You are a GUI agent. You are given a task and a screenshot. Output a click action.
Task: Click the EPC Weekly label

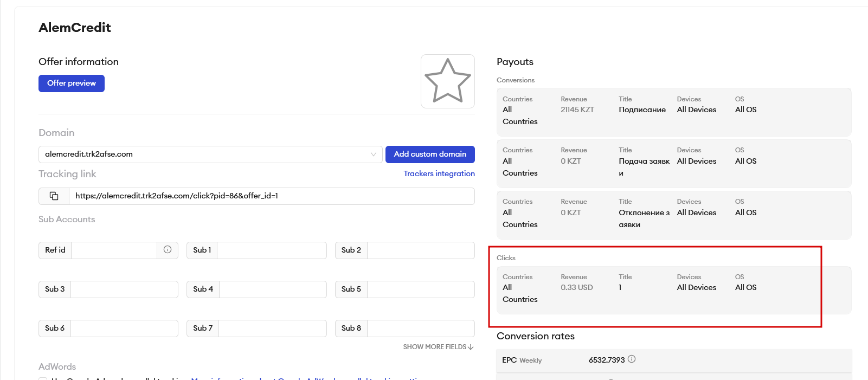tap(522, 360)
